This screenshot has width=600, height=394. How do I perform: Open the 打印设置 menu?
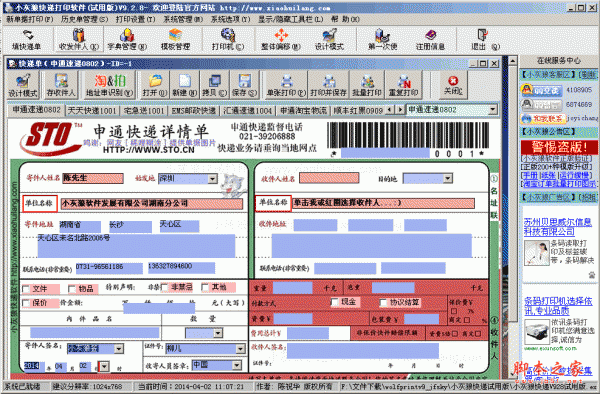(x=135, y=19)
